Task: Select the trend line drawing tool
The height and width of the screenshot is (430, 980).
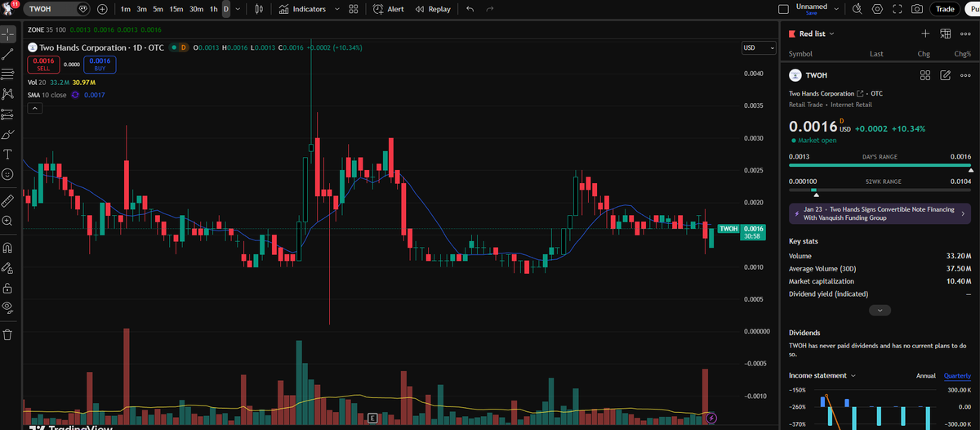Action: click(7, 54)
